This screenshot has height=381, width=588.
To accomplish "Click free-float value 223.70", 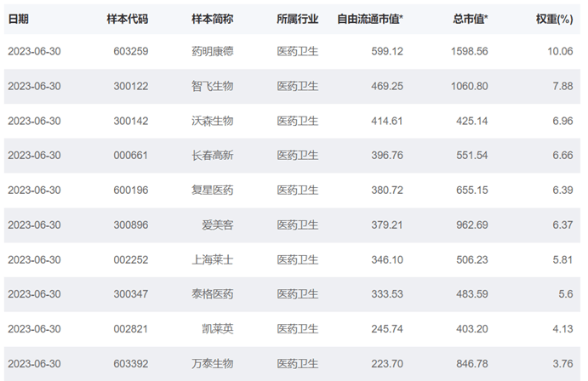I will coord(387,364).
